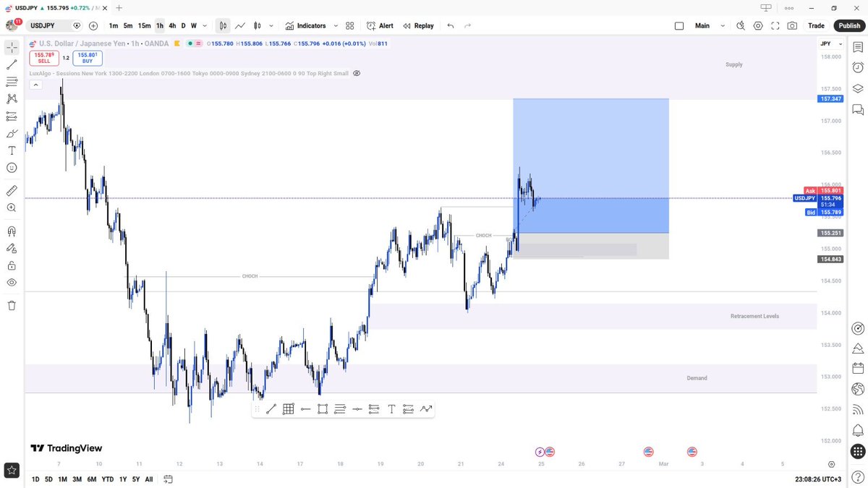868x488 pixels.
Task: Select the rectangle tool in floating toolbar
Action: pyautogui.click(x=323, y=409)
